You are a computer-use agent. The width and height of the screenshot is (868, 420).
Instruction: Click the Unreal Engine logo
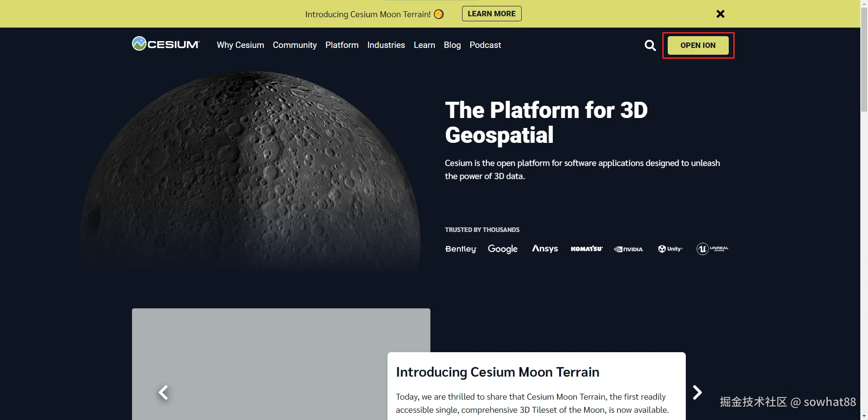point(712,249)
